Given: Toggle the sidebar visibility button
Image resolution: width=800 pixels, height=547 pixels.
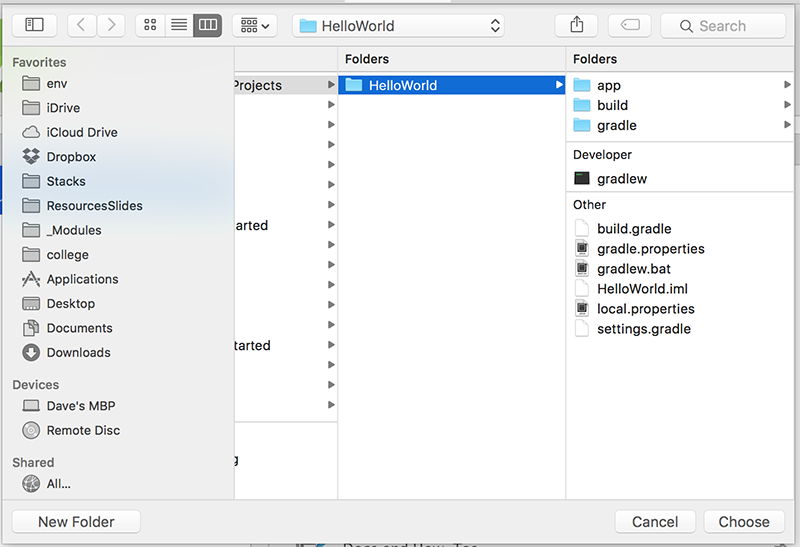Looking at the screenshot, I should pyautogui.click(x=35, y=25).
